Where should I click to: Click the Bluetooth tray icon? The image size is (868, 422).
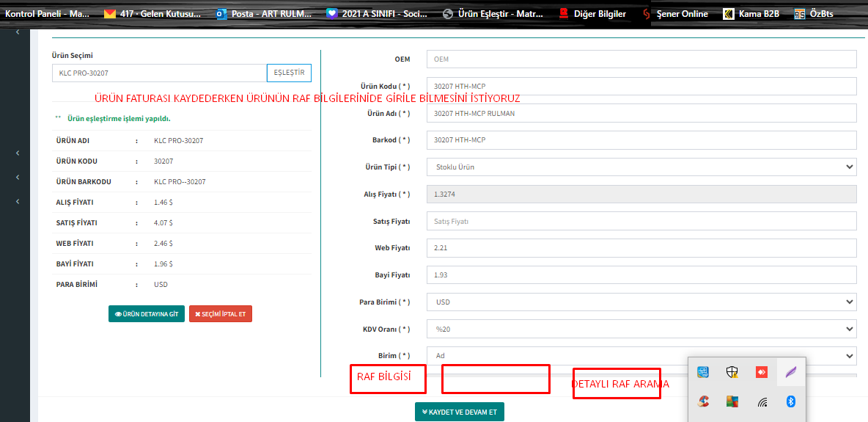pyautogui.click(x=791, y=401)
